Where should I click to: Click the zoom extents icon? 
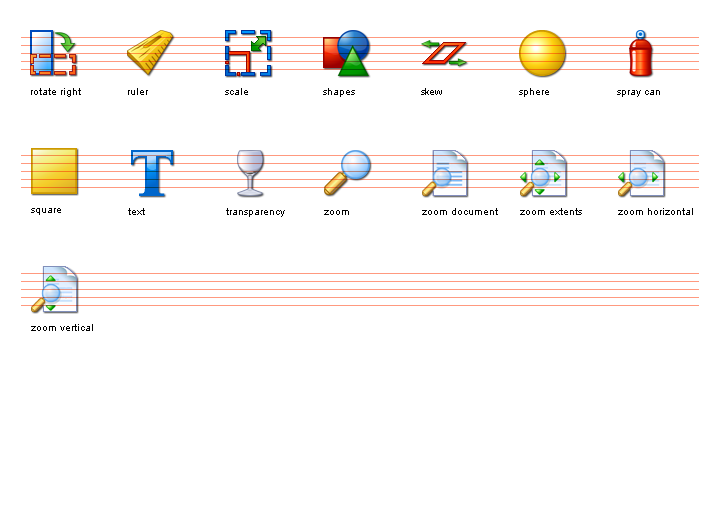542,173
